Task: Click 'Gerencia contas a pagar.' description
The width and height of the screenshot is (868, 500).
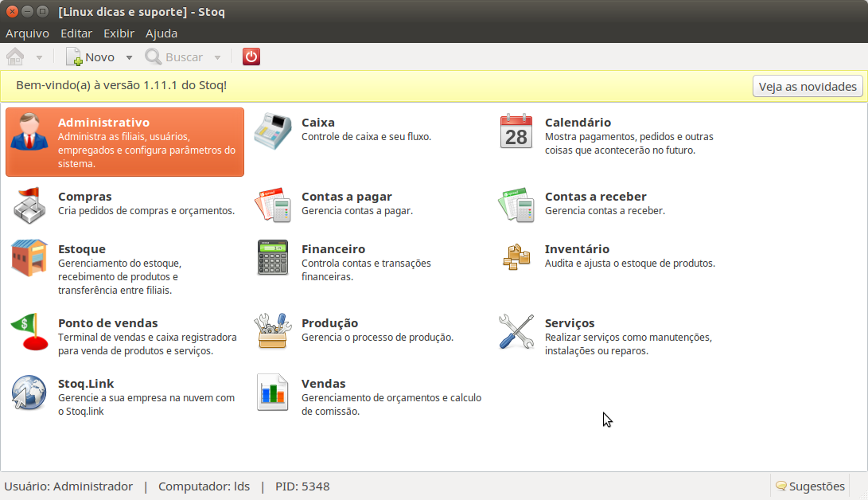Action: (357, 211)
